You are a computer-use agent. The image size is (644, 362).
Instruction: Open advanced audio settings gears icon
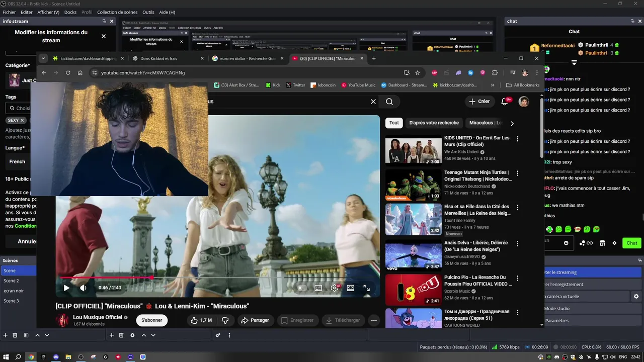click(218, 335)
